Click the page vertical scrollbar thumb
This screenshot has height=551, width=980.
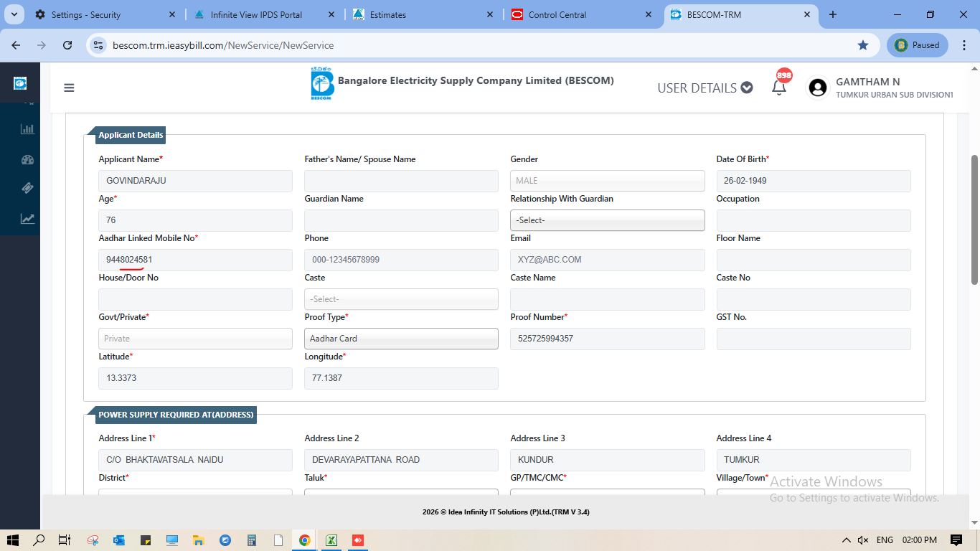974,219
